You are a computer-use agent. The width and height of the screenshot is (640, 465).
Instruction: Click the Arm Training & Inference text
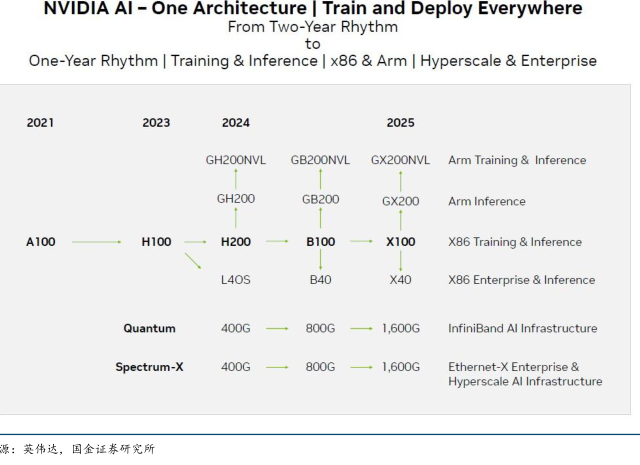(x=517, y=160)
